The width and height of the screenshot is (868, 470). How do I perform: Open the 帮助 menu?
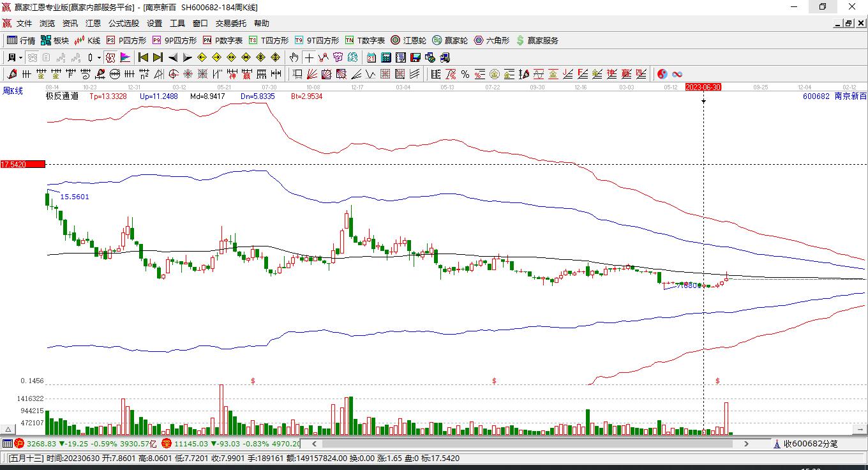(x=262, y=24)
